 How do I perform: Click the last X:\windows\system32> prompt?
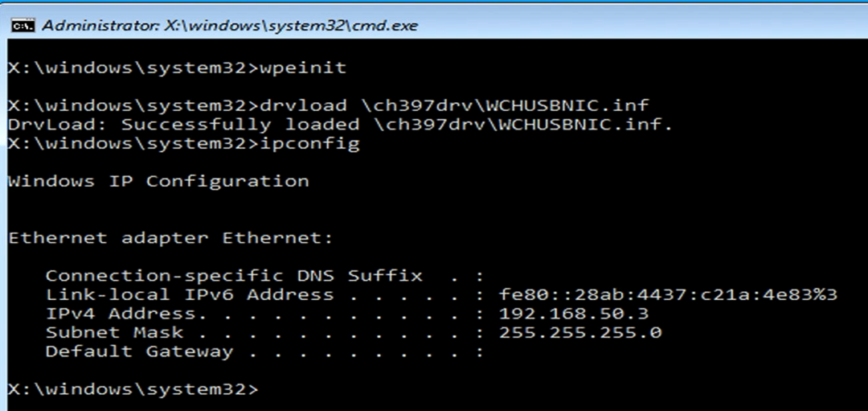133,389
